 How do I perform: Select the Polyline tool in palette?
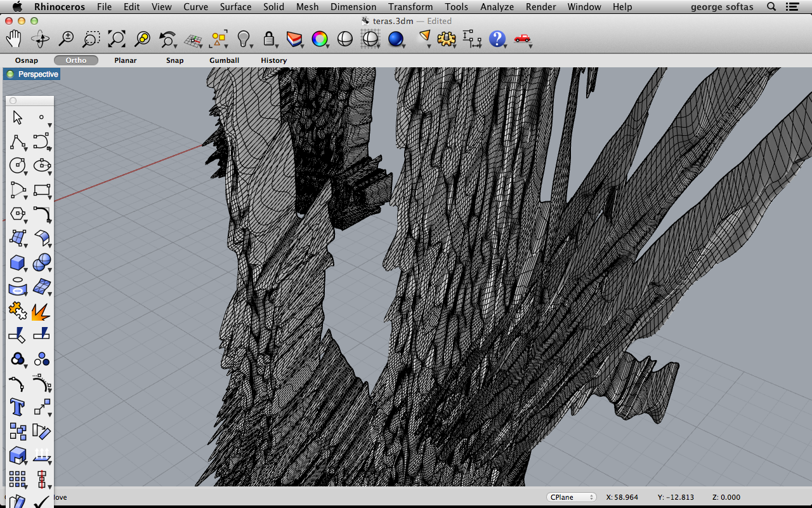click(x=17, y=142)
